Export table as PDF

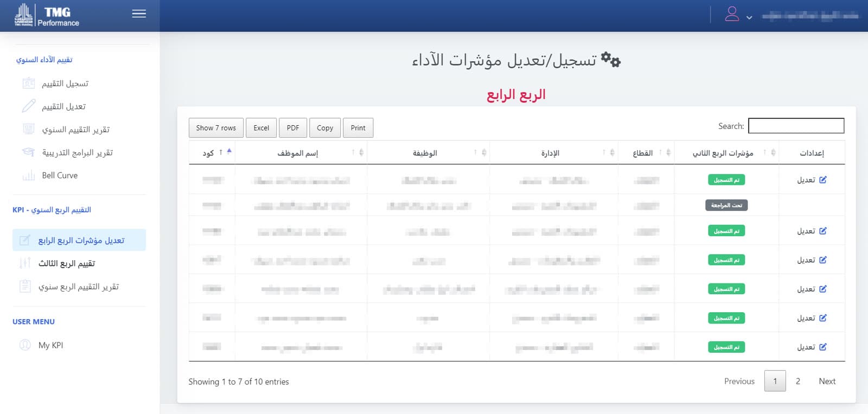[x=293, y=128]
